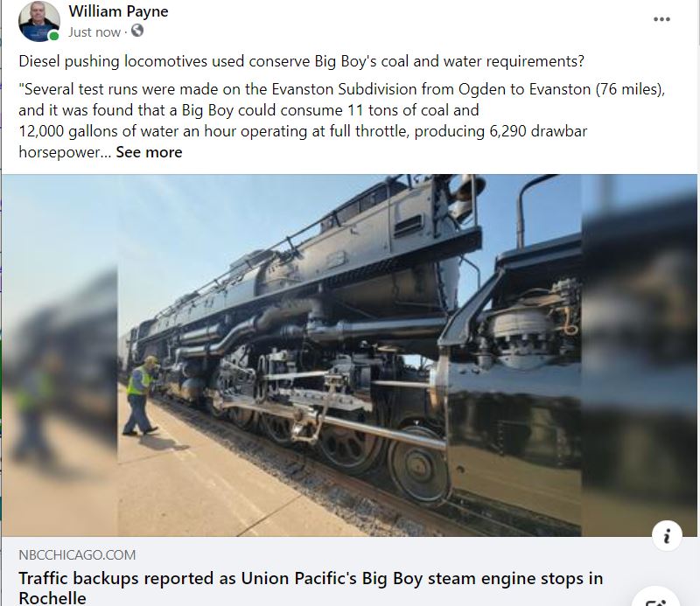The image size is (700, 606).
Task: Open the Big Boy locomotive preview image
Action: click(349, 355)
